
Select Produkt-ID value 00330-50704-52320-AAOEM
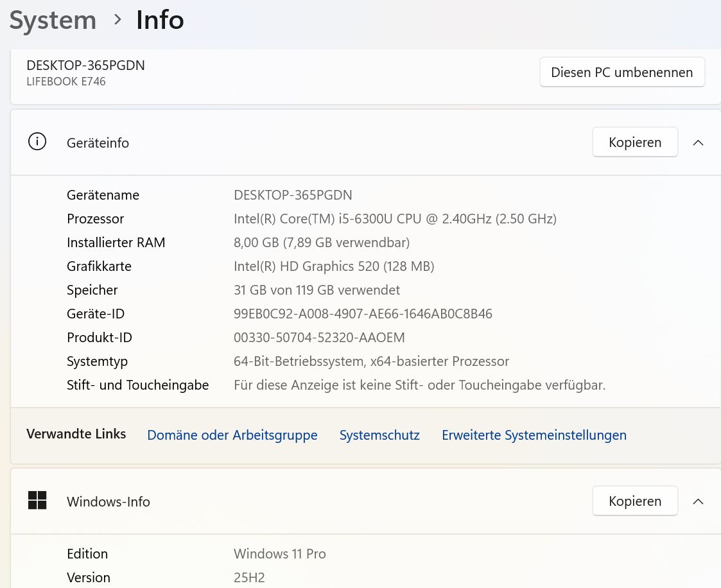click(x=319, y=338)
